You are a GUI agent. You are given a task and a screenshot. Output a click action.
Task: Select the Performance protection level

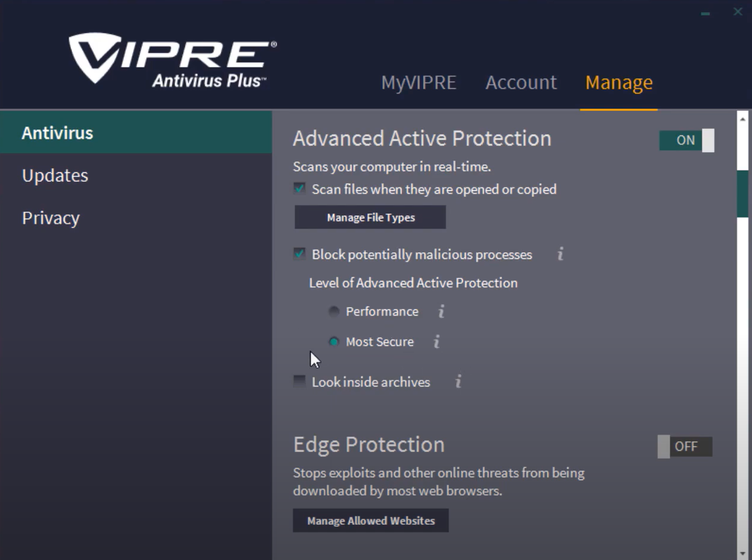click(335, 311)
